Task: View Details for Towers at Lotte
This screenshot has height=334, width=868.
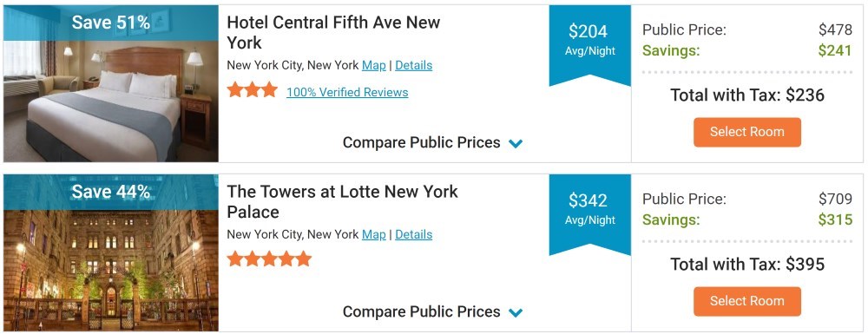Action: [413, 234]
